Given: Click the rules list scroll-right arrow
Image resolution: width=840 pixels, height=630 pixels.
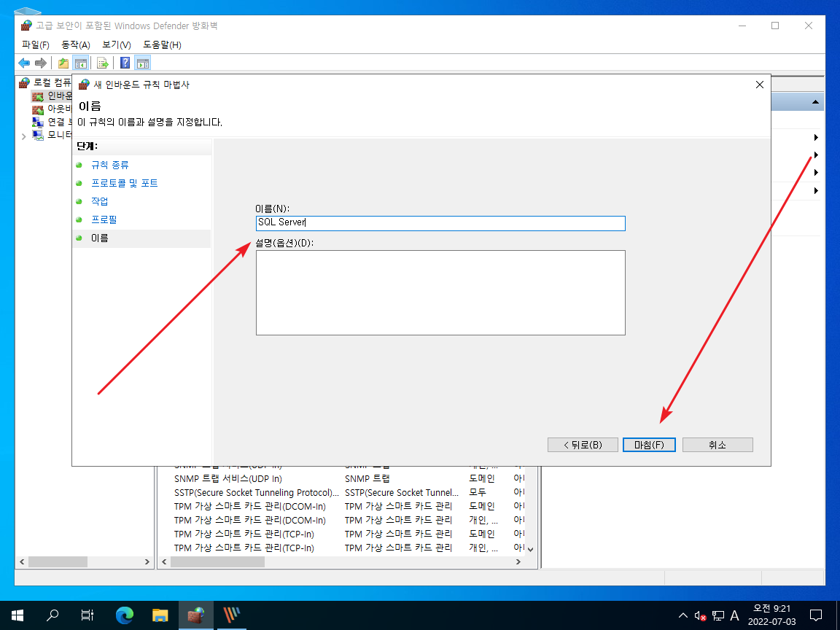Looking at the screenshot, I should pyautogui.click(x=518, y=561).
